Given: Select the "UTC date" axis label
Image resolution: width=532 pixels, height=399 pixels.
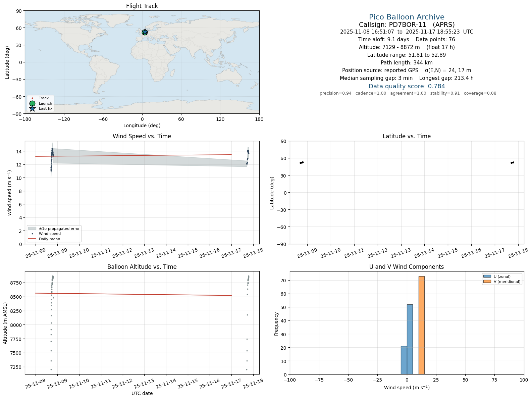Looking at the screenshot, I should coord(142,393).
